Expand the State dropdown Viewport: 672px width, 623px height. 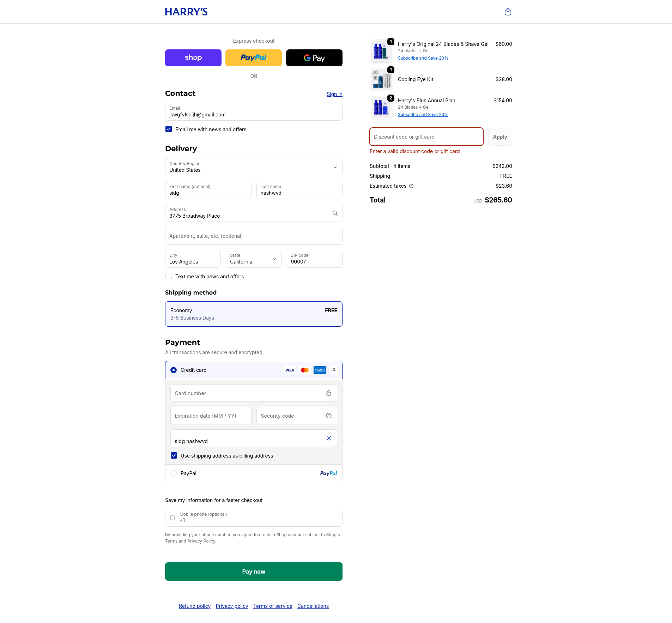point(254,259)
